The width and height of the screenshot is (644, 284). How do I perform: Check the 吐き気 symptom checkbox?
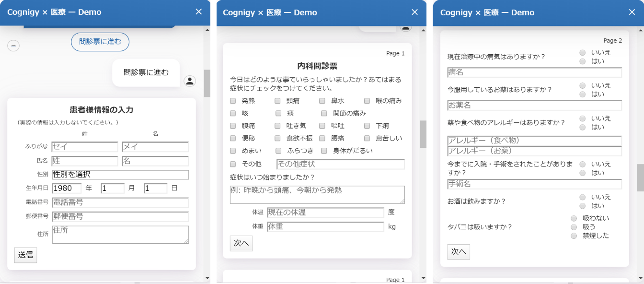tap(277, 126)
